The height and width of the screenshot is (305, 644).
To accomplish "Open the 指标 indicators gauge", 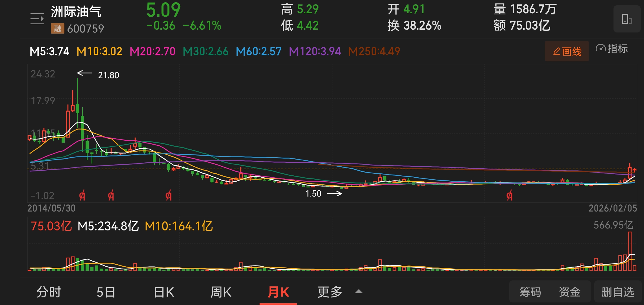I will (612, 49).
